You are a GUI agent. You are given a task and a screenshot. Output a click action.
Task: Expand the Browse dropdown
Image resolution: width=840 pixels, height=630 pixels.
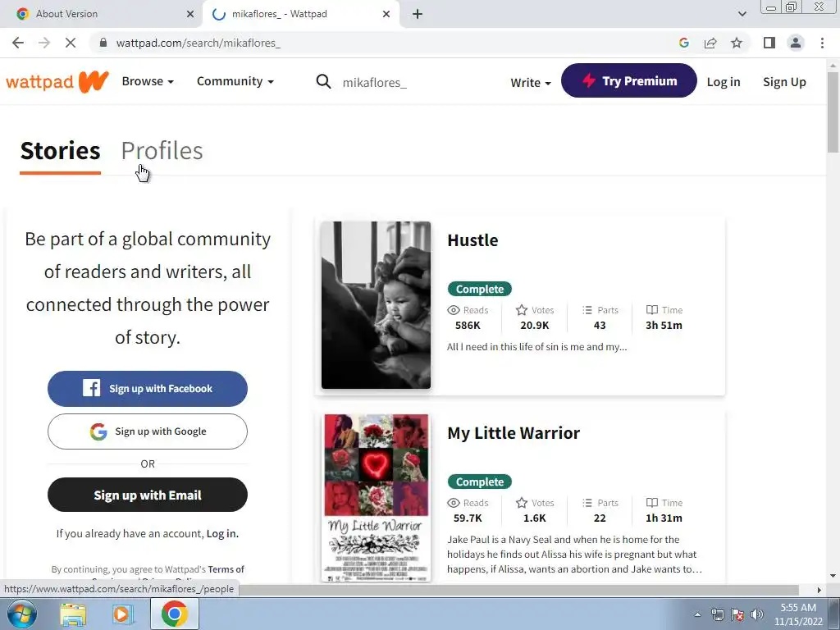coord(148,81)
